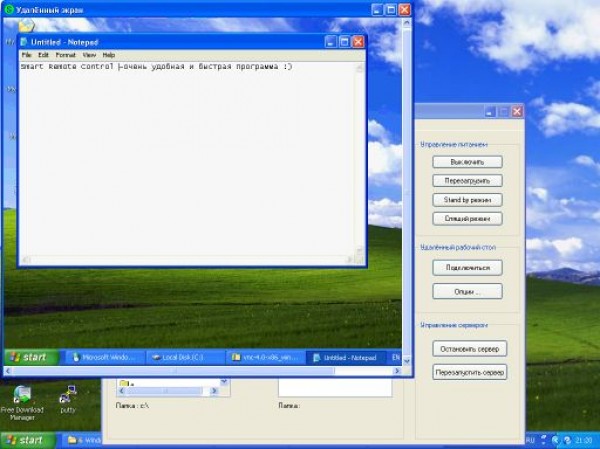600x449 pixels.
Task: Click the Smart Remote Control text line in Notepad
Action: pyautogui.click(x=156, y=67)
